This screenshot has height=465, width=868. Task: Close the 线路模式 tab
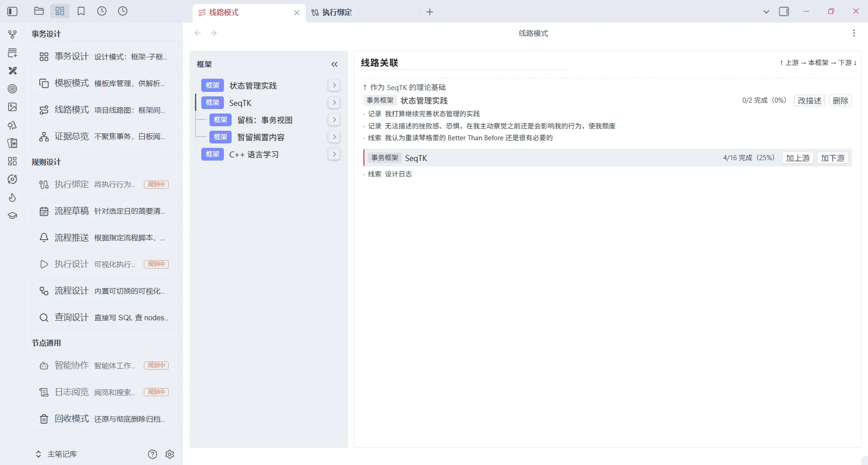[297, 13]
